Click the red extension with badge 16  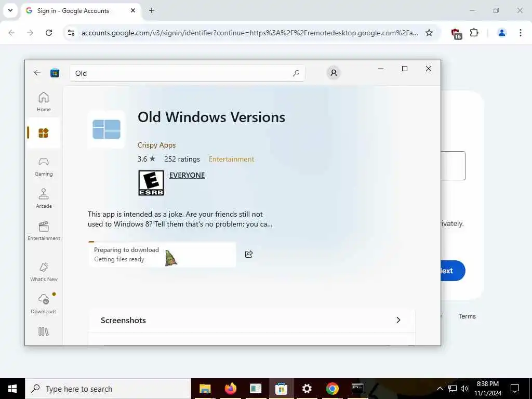point(456,33)
